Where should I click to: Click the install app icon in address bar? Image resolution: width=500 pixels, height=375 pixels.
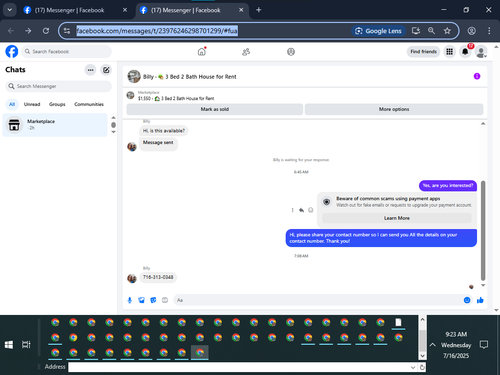pyautogui.click(x=416, y=31)
